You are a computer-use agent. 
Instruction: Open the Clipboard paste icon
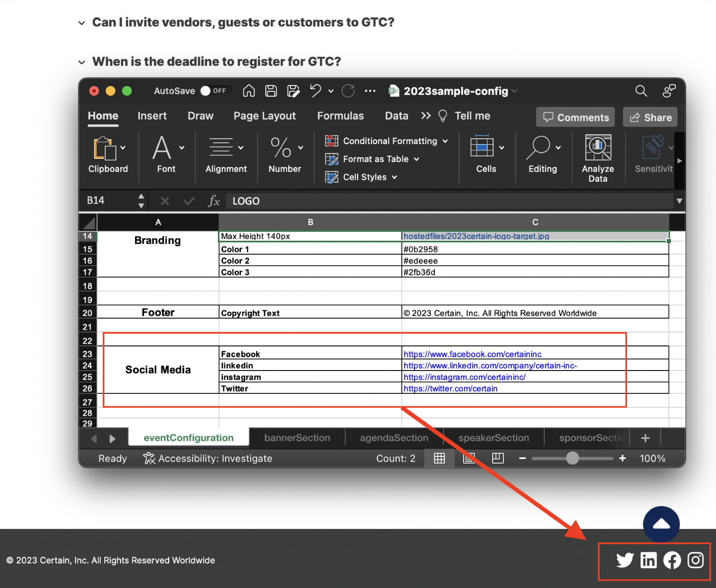point(104,148)
